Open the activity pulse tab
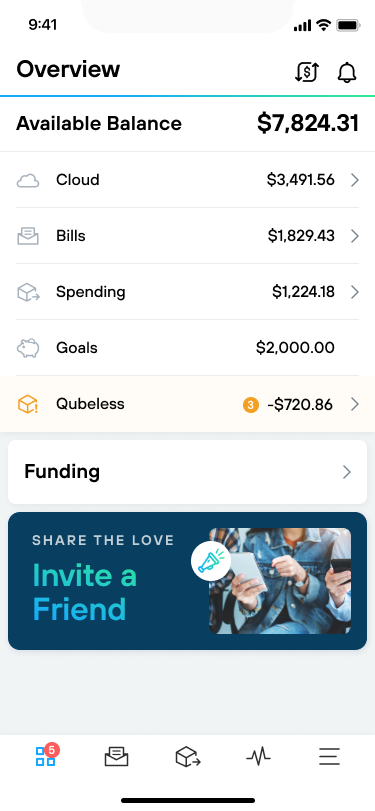375x811 pixels. tap(258, 757)
